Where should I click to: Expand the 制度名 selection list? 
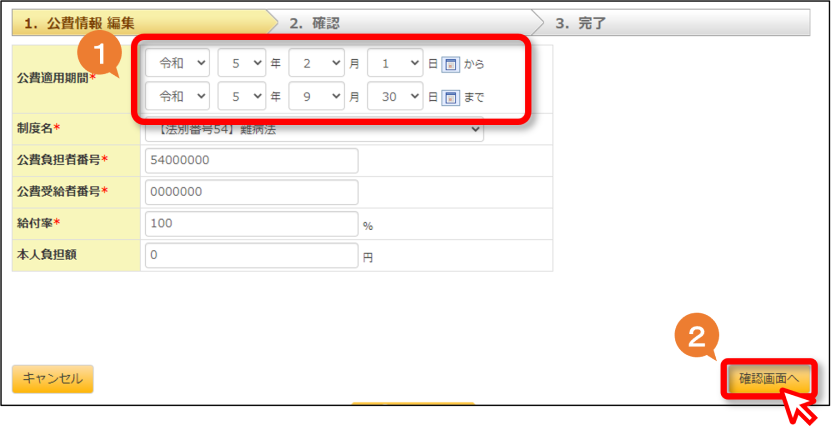click(314, 130)
